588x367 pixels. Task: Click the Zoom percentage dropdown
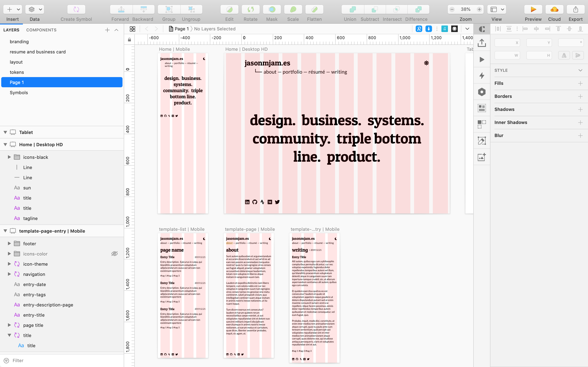pyautogui.click(x=466, y=9)
